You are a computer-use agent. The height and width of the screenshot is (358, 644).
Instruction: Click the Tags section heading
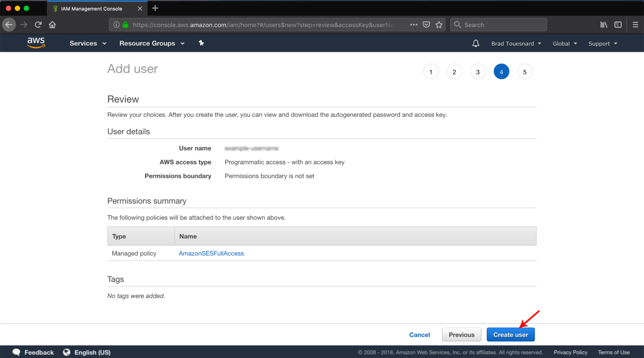115,279
